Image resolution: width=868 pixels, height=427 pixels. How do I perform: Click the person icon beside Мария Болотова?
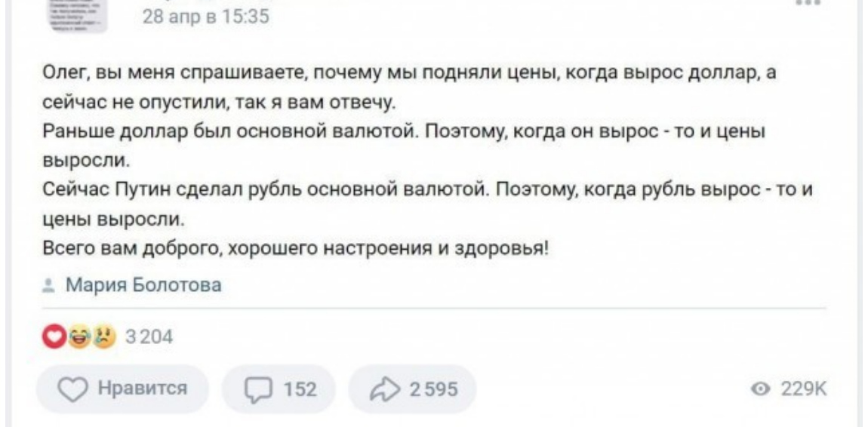tap(49, 285)
